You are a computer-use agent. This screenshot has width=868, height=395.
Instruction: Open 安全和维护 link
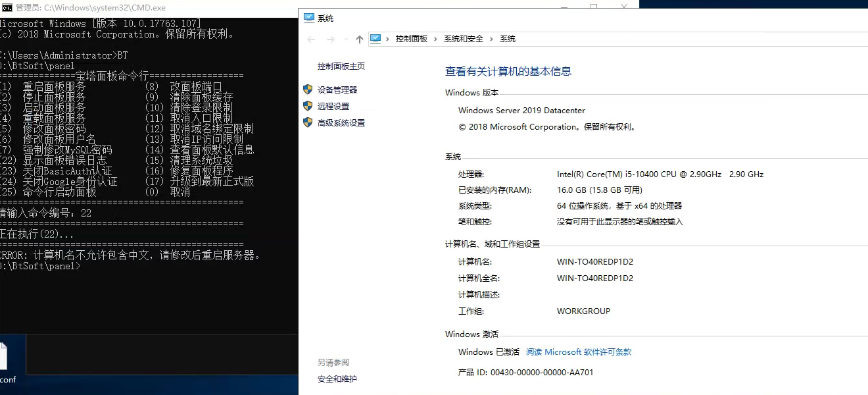coord(337,379)
